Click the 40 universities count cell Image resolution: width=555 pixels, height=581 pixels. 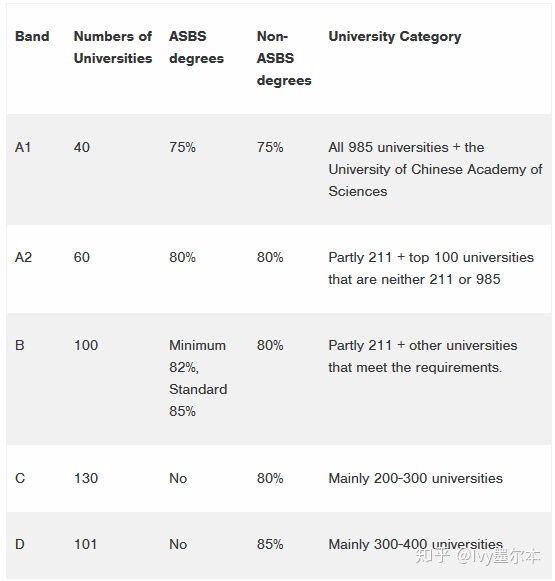tap(82, 147)
